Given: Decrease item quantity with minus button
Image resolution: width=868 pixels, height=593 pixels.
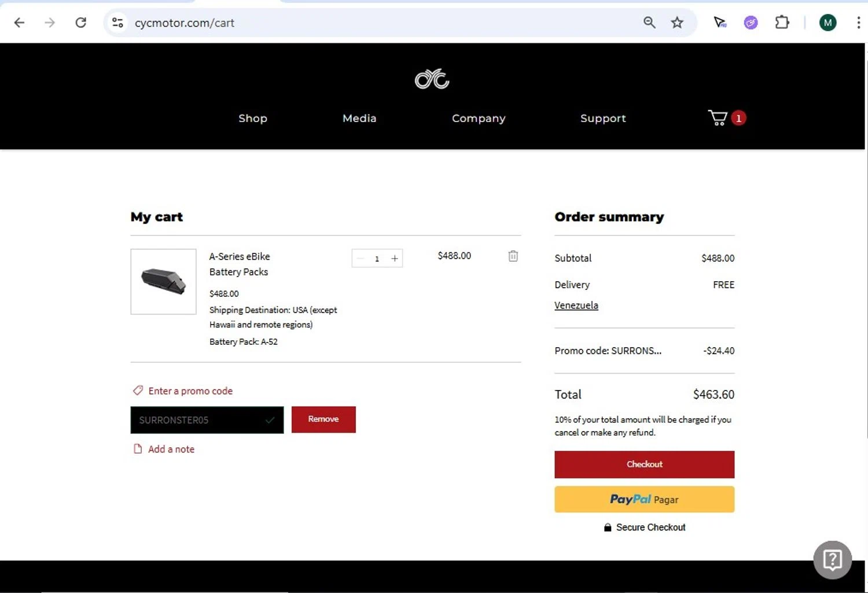Looking at the screenshot, I should pyautogui.click(x=360, y=259).
